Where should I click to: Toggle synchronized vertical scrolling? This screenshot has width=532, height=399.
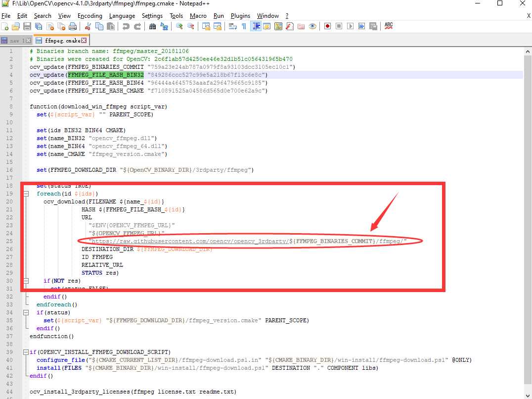pos(206,27)
